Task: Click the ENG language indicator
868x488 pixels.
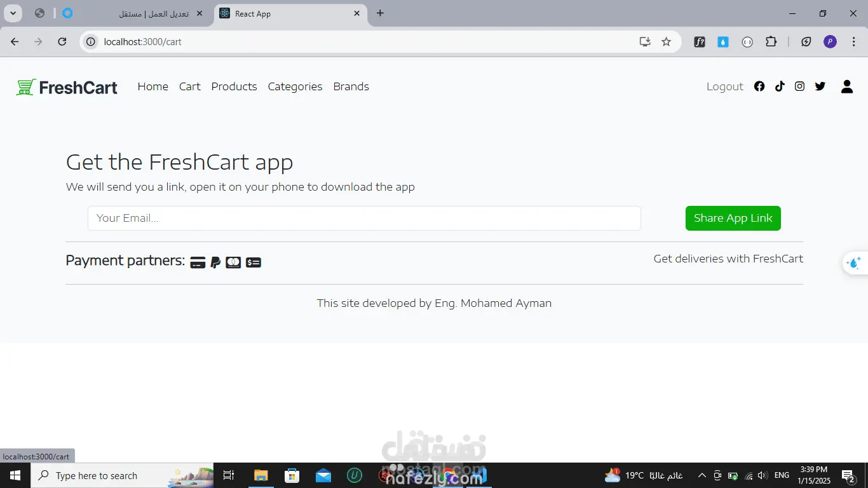Action: (782, 475)
